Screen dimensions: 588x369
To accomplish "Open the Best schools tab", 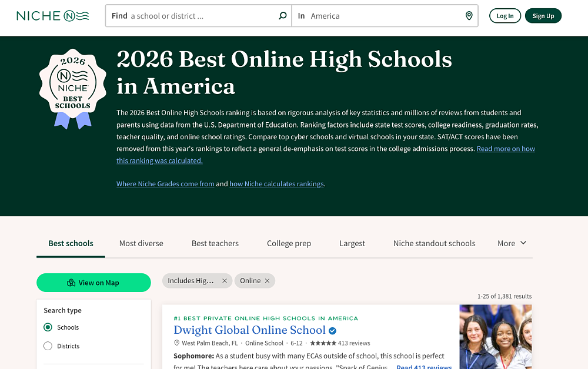I will click(x=71, y=243).
